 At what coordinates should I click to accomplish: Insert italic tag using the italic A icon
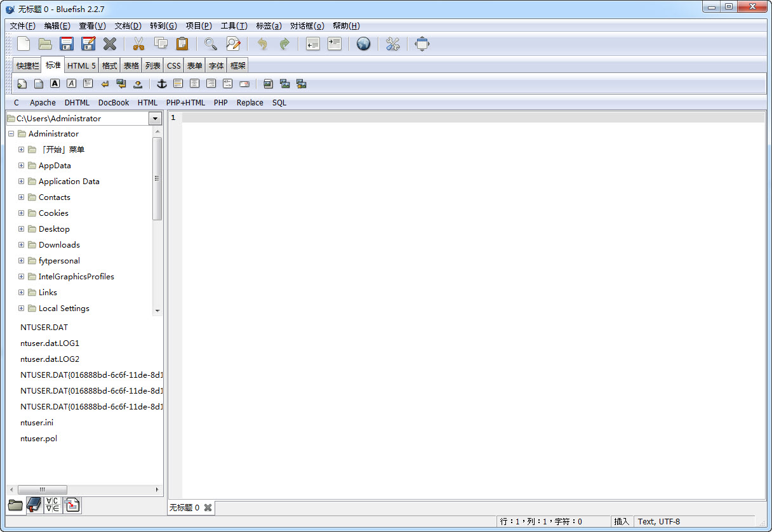click(72, 84)
